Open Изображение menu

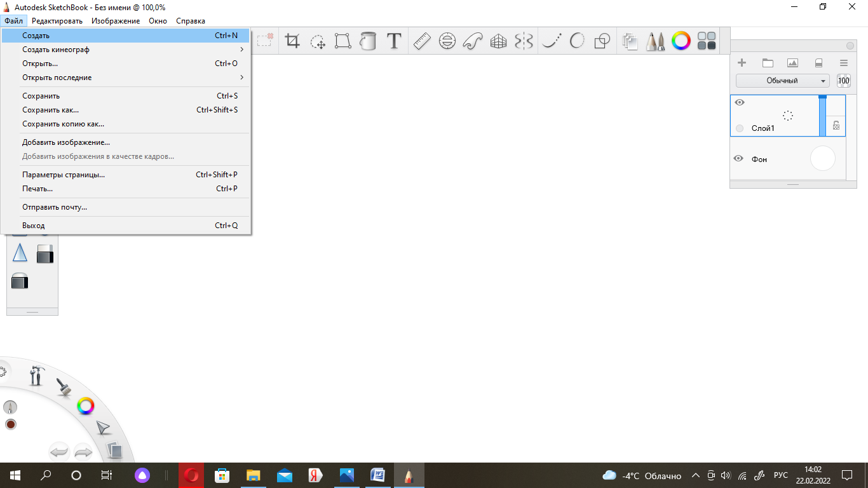tap(116, 21)
